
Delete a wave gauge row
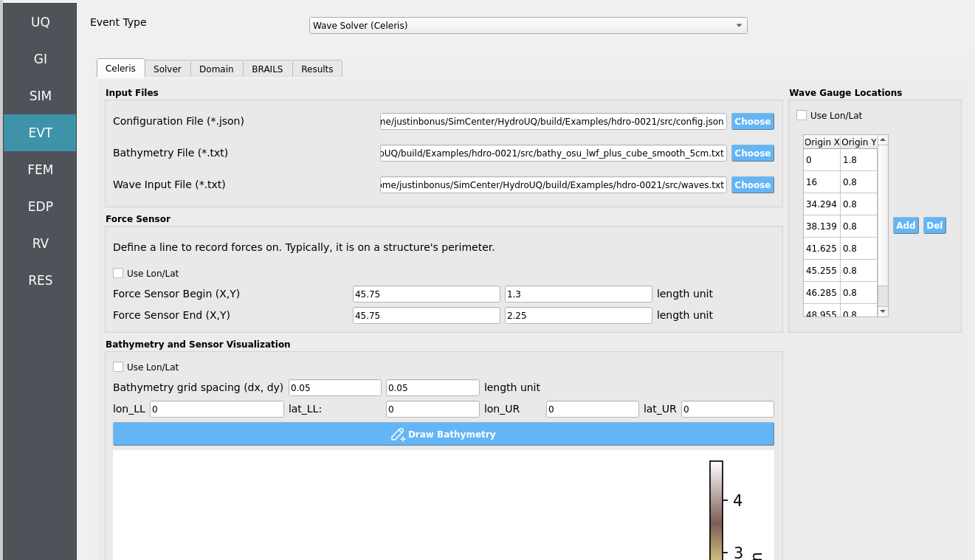934,226
